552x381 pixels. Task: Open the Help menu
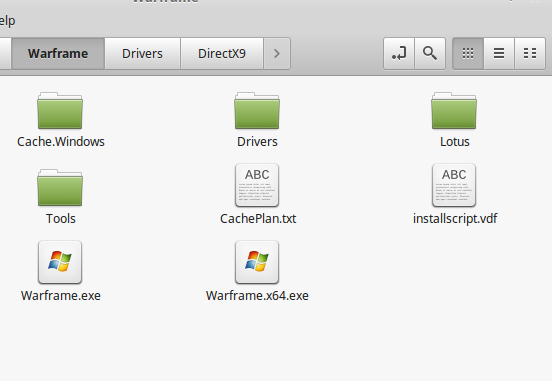click(x=7, y=21)
